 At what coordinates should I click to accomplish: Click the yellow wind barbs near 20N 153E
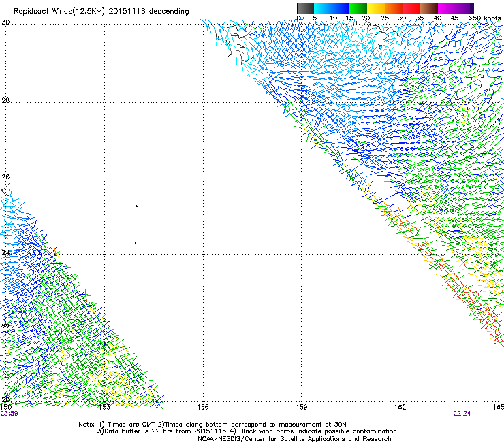[x=114, y=386]
